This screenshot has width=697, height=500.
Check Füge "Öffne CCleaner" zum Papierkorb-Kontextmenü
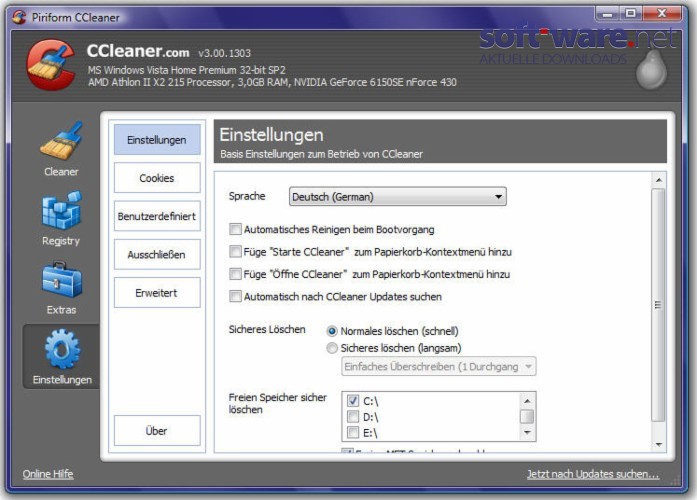[x=235, y=274]
